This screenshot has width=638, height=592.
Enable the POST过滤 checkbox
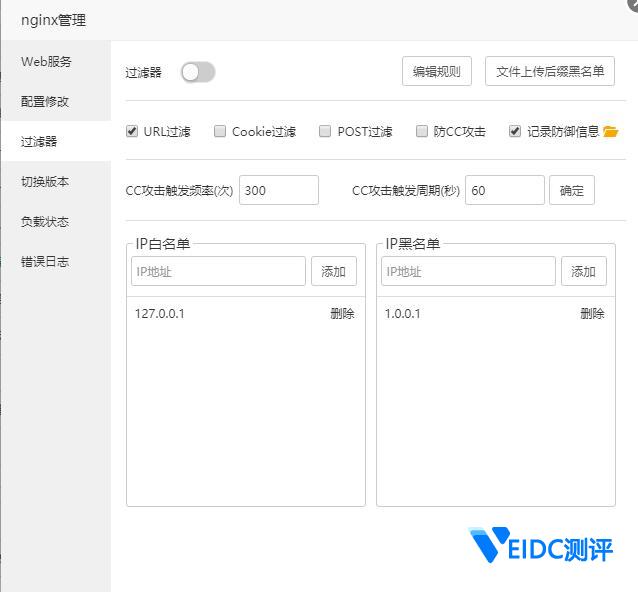coord(325,131)
